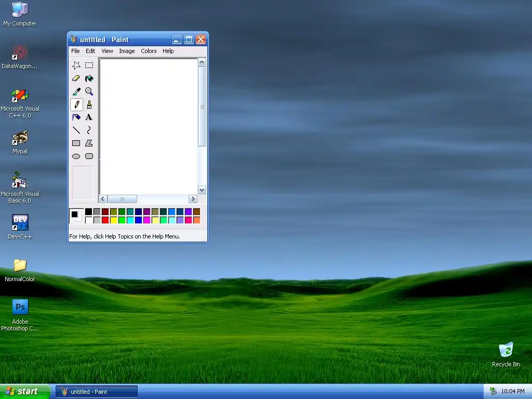532x399 pixels.
Task: Open the View menu
Action: [107, 51]
